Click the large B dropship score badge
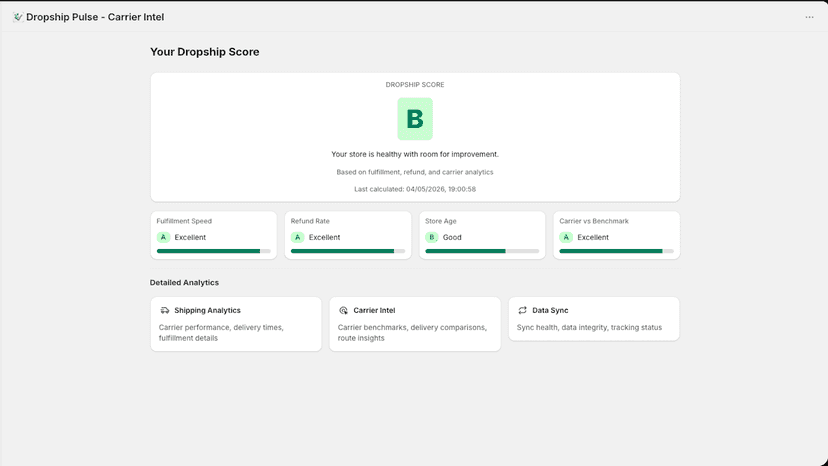 coord(415,119)
